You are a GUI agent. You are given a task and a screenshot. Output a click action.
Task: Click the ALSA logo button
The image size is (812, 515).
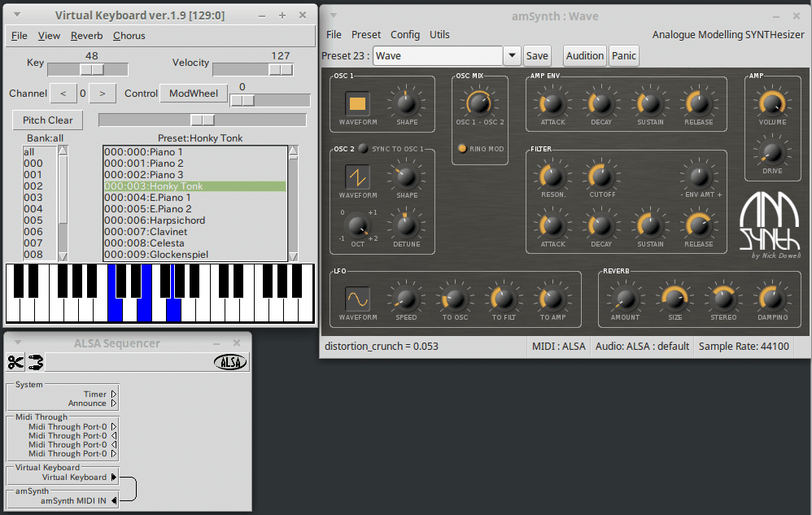pyautogui.click(x=230, y=362)
